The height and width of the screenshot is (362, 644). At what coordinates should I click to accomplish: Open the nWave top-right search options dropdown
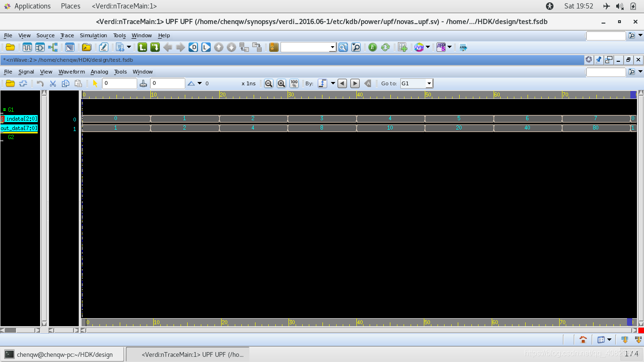[x=640, y=72]
